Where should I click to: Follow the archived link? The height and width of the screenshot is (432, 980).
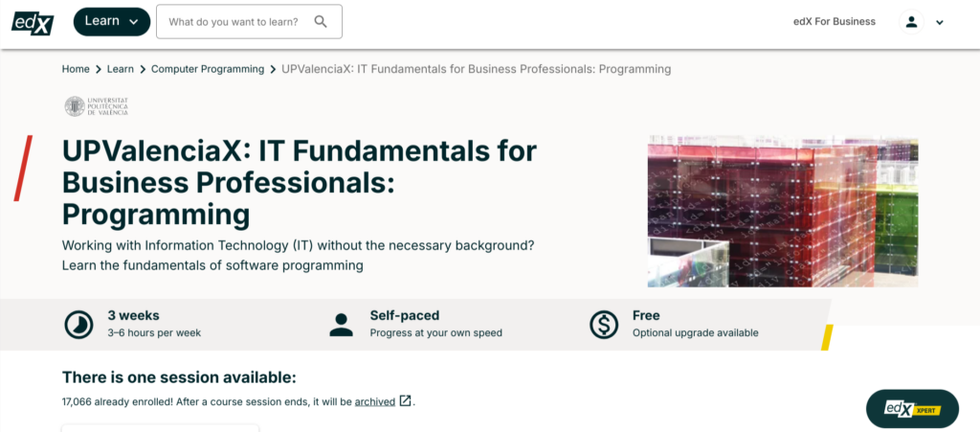(374, 401)
